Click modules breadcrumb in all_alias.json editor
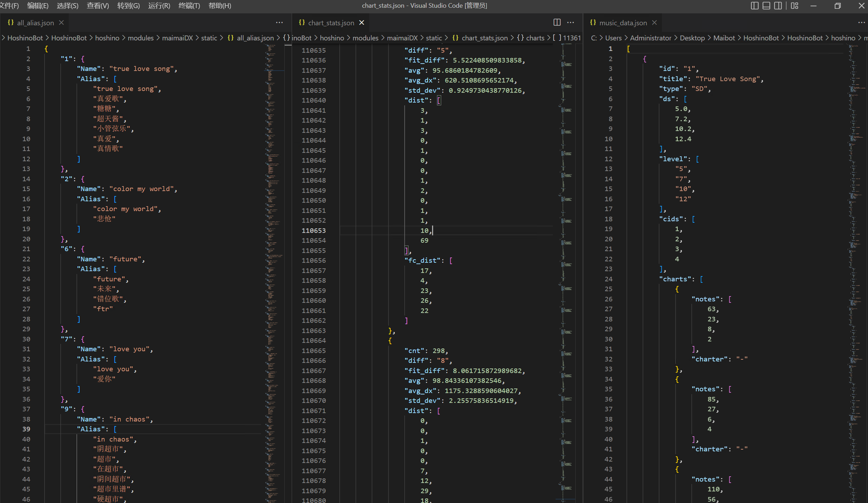The width and height of the screenshot is (868, 503). 141,38
